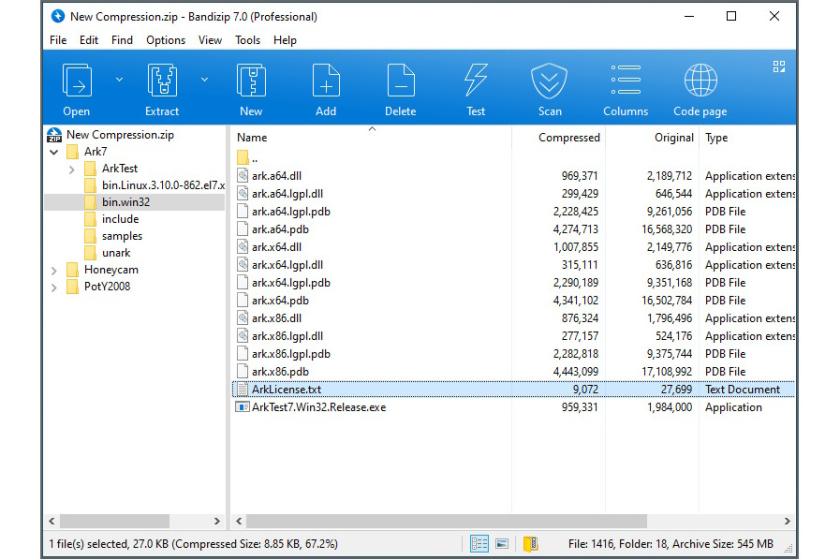The width and height of the screenshot is (840, 560).
Task: Select the ark.x86.dll file row
Action: (x=514, y=318)
